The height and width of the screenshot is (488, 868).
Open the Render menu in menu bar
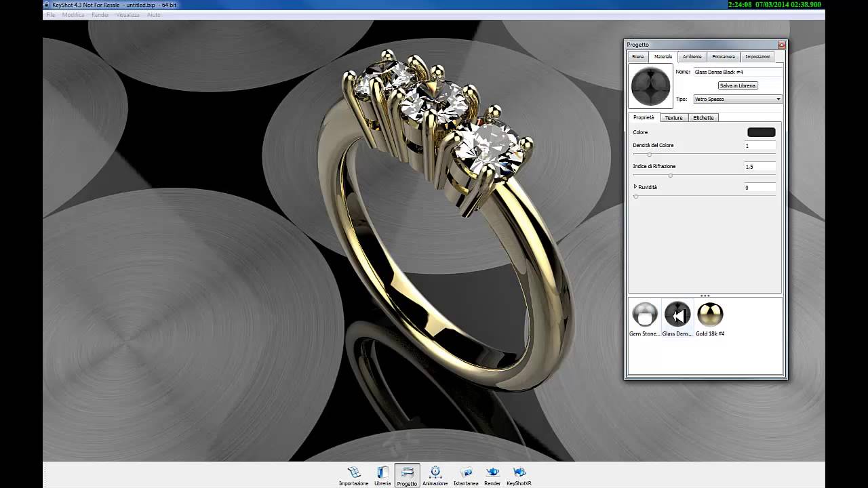(x=100, y=15)
